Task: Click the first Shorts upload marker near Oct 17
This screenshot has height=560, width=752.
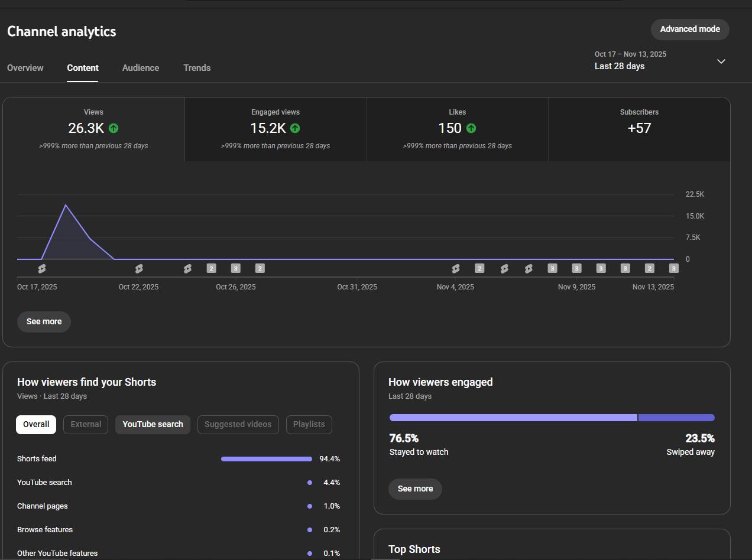Action: click(x=41, y=269)
